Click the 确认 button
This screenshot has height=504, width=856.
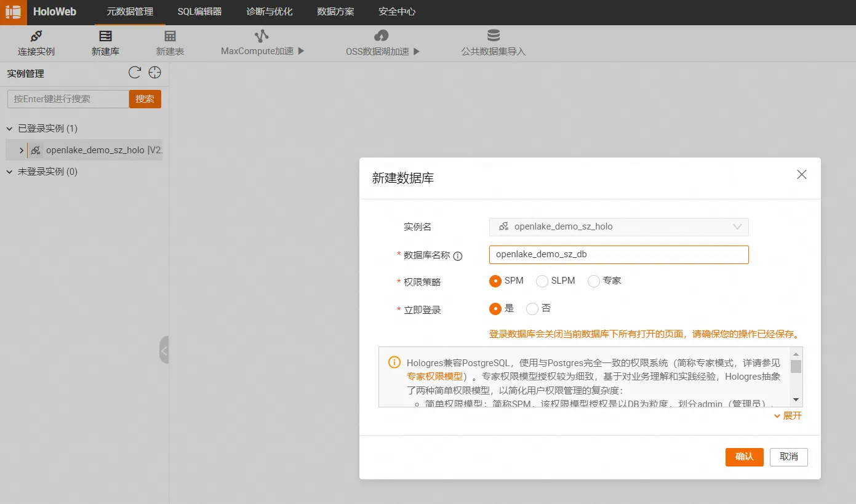(x=744, y=457)
